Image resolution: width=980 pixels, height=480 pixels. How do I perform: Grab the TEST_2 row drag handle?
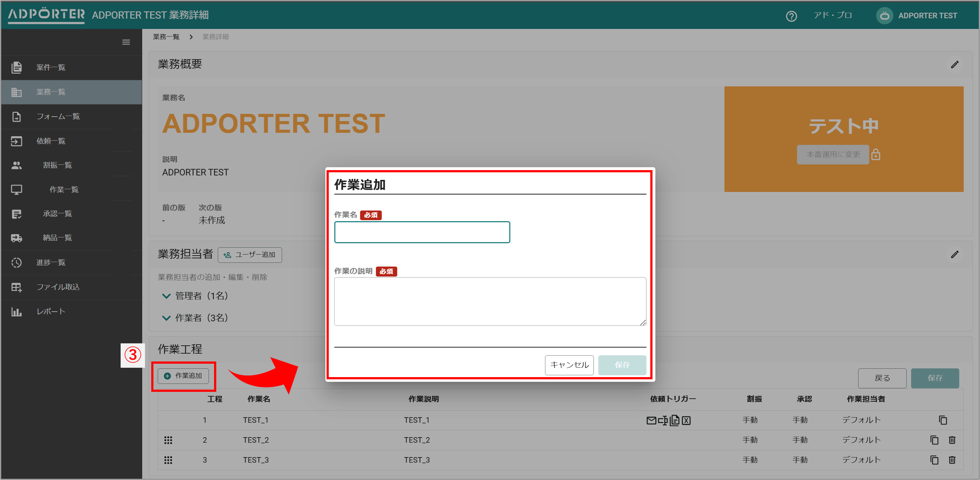(168, 440)
